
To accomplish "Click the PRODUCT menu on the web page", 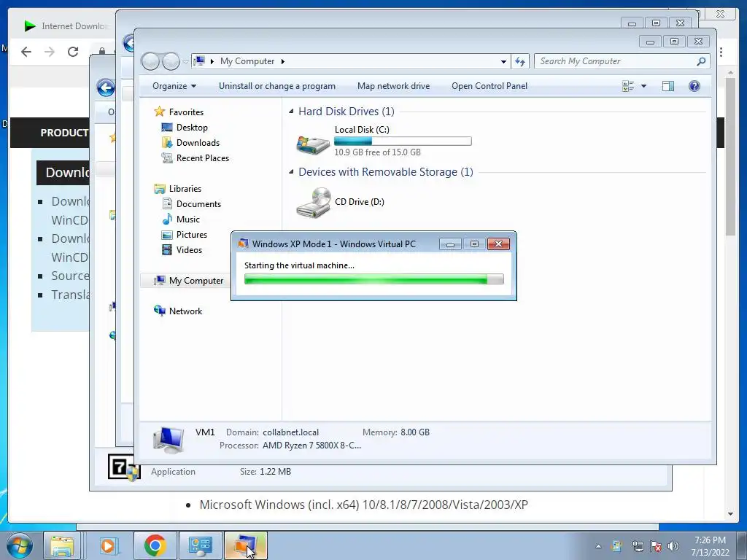I will 64,133.
